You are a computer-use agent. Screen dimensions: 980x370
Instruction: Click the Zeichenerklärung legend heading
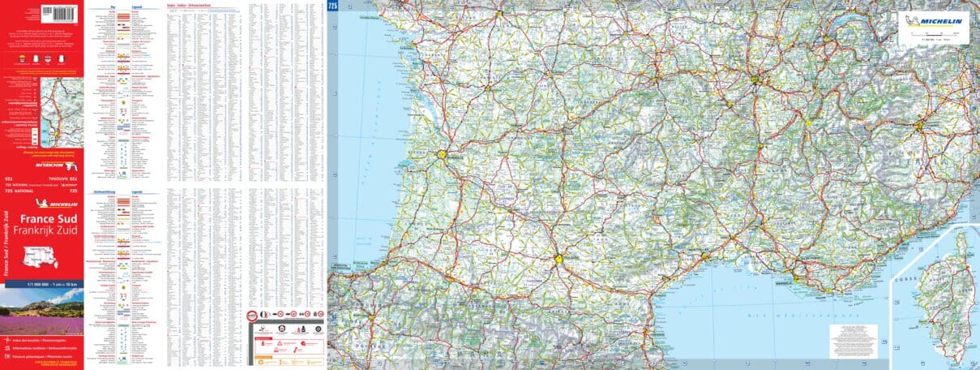click(105, 192)
